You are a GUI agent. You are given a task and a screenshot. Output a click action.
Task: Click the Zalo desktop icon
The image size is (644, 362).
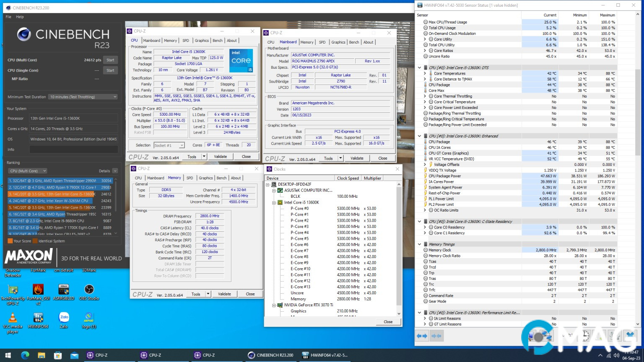coord(64,317)
